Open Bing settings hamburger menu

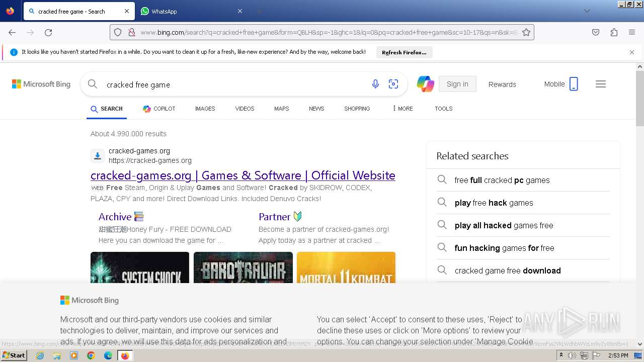(601, 84)
